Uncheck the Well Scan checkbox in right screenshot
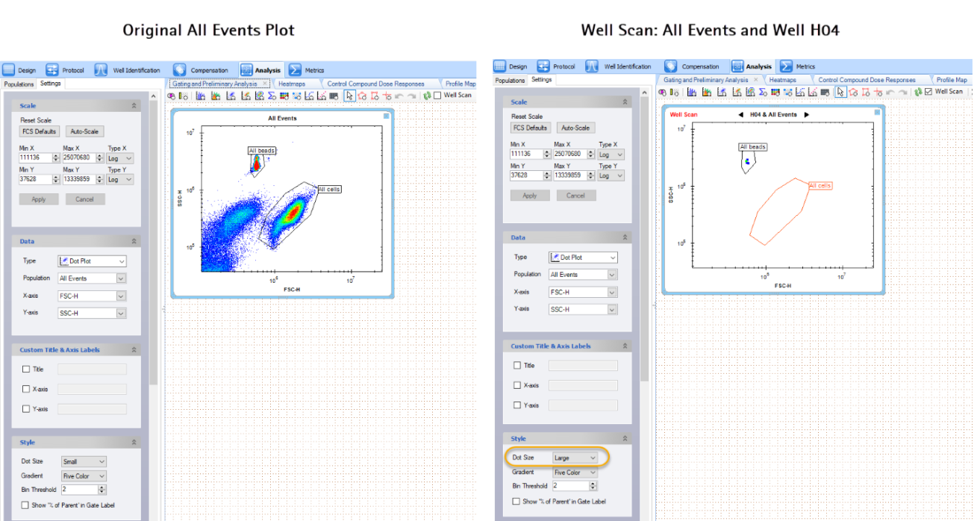Viewport: 980px width, 521px height. pyautogui.click(x=928, y=92)
